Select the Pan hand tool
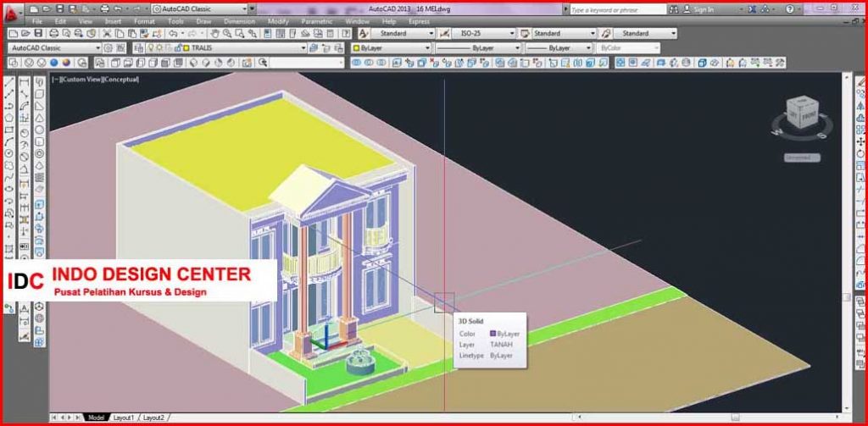The width and height of the screenshot is (868, 426). point(214,34)
